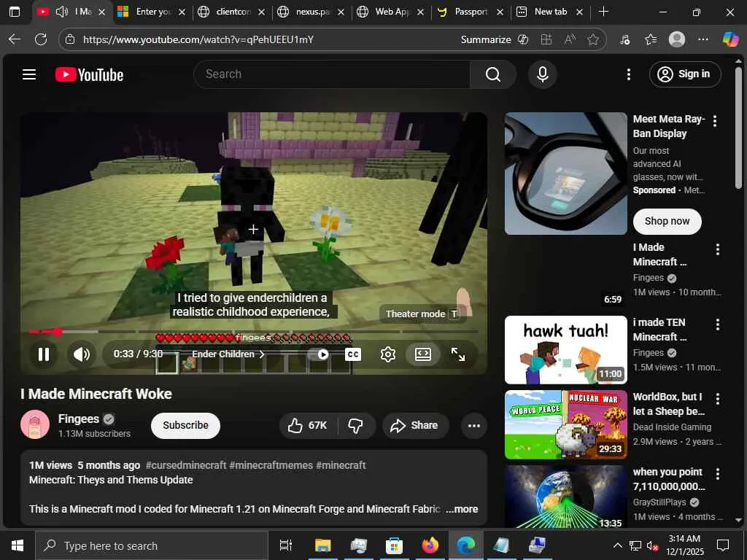The height and width of the screenshot is (560, 747).
Task: Open player settings gear
Action: click(388, 354)
